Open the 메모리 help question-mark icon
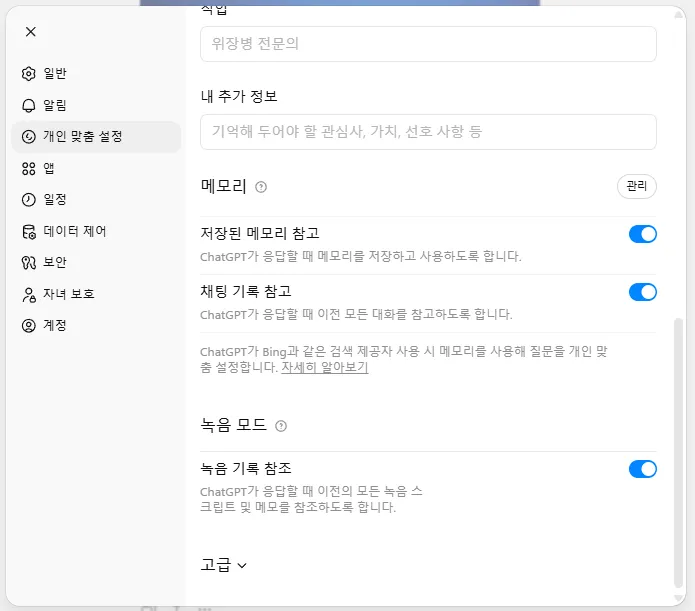The height and width of the screenshot is (611, 695). click(x=261, y=187)
